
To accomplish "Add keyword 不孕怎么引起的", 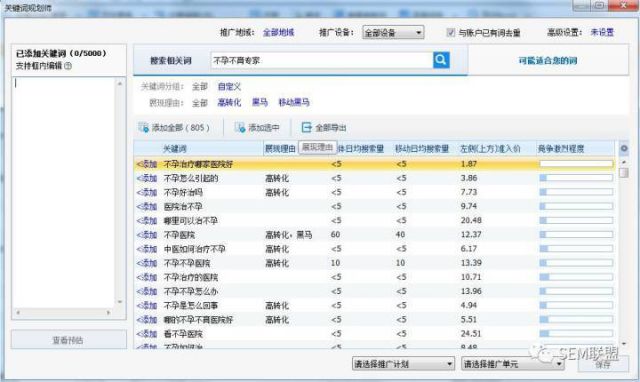I will click(147, 178).
